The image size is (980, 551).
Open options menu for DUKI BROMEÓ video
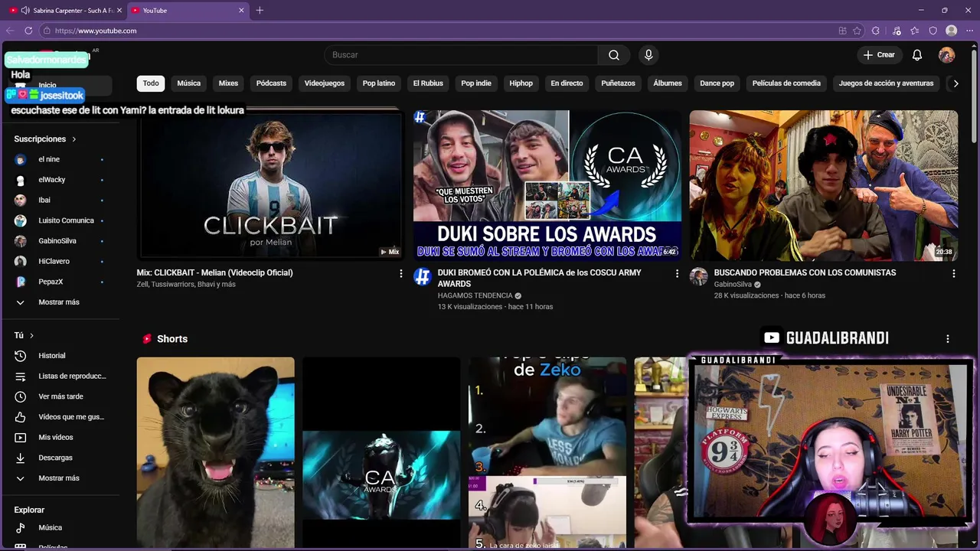(677, 273)
